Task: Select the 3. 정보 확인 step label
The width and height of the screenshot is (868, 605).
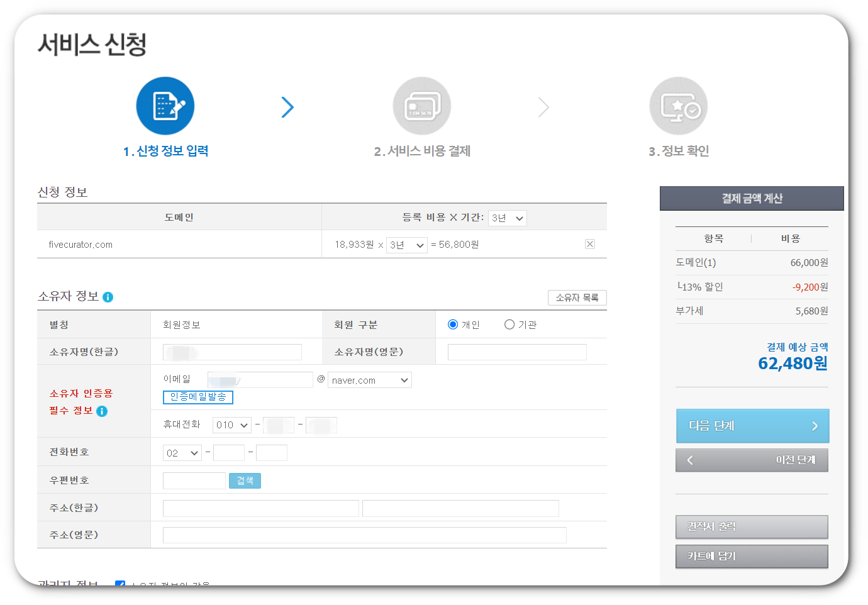Action: click(678, 151)
